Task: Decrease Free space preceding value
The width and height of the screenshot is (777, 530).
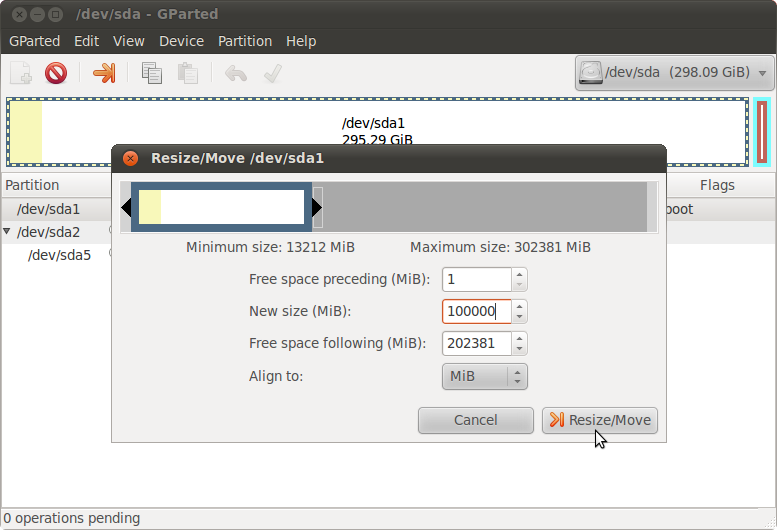Action: click(519, 285)
